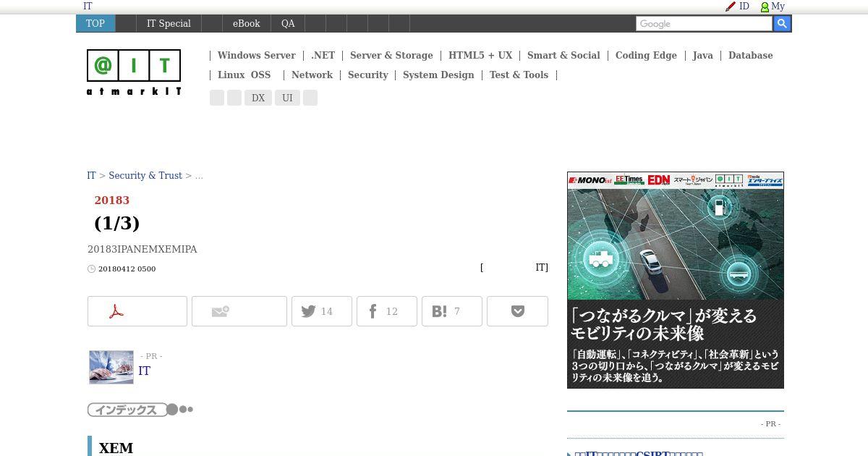
Task: Click the XEM section heading
Action: point(116,448)
